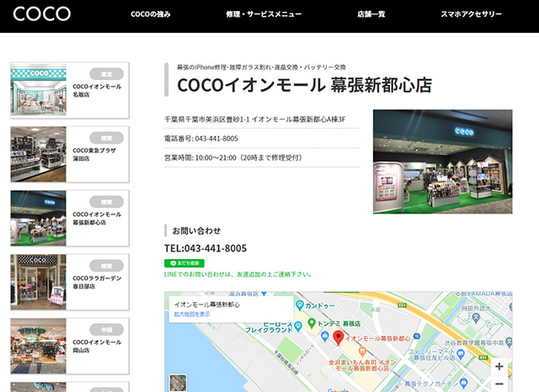Screen dimensions: 539x392
Task: Click the COCO東急プラザ蒲田店 link text
Action: pos(94,154)
